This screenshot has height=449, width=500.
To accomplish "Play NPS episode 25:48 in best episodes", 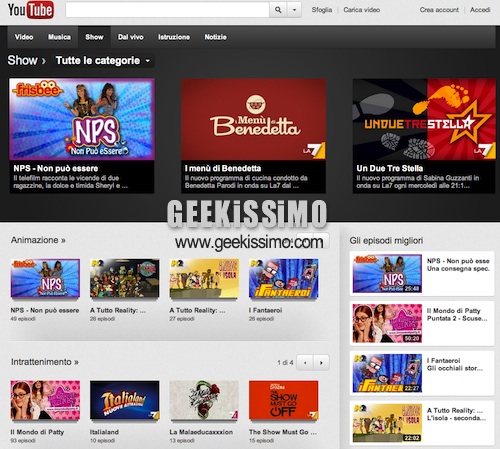I will pyautogui.click(x=387, y=274).
